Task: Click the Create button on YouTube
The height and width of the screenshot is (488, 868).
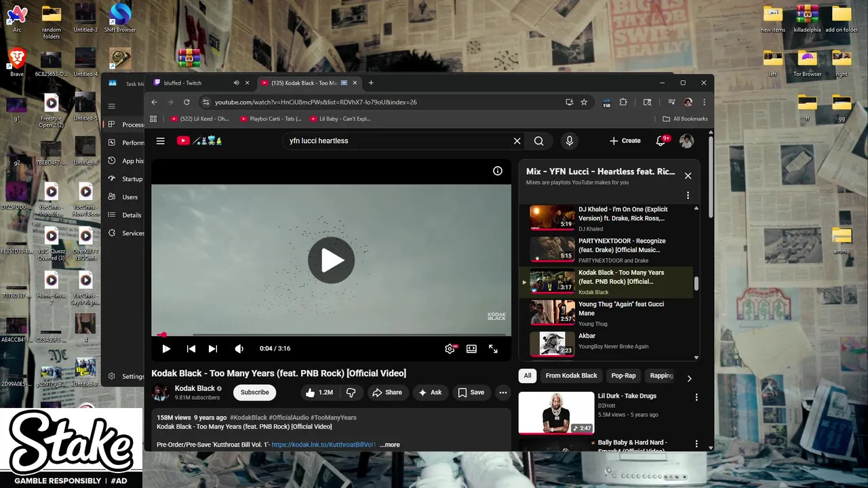Action: (x=625, y=141)
